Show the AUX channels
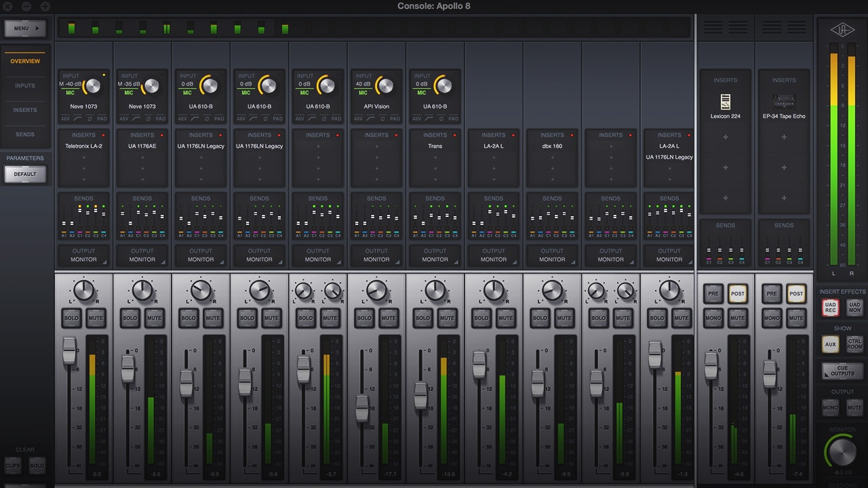Screen dimensions: 868x488 click(830, 344)
